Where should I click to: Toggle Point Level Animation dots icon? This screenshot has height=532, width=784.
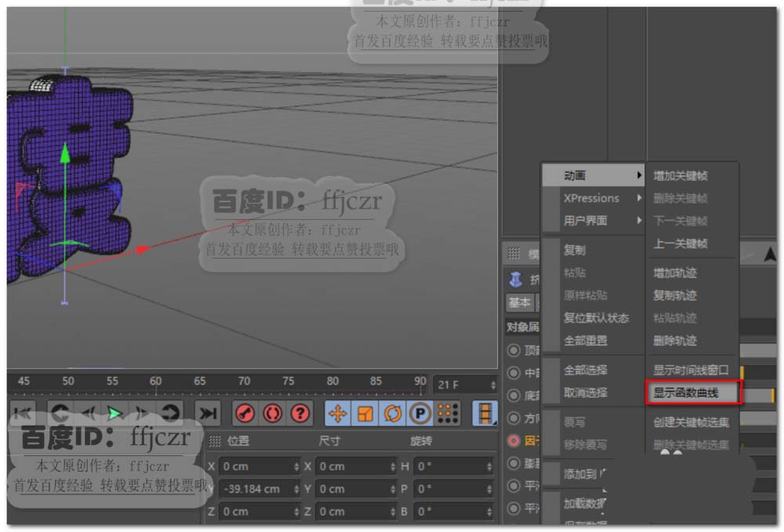point(448,413)
